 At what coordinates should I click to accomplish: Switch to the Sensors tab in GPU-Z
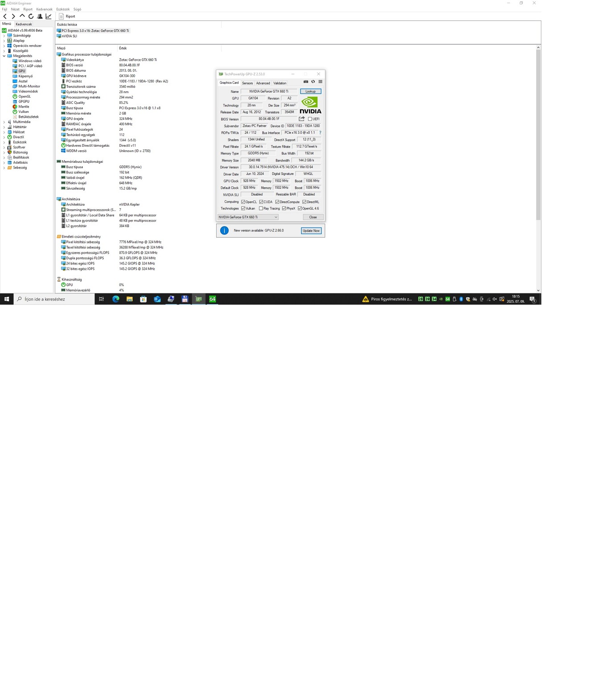[x=247, y=83]
